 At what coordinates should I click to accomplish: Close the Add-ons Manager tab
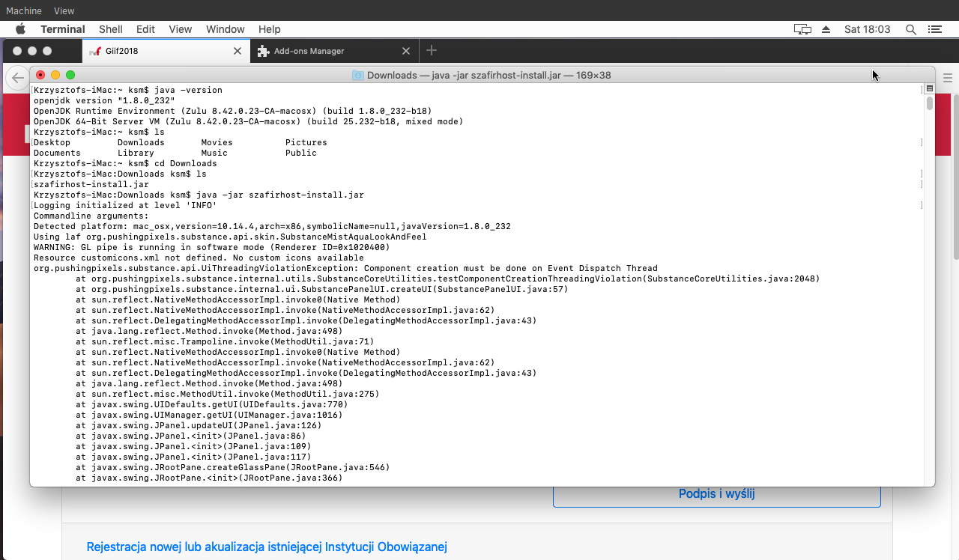coord(406,51)
